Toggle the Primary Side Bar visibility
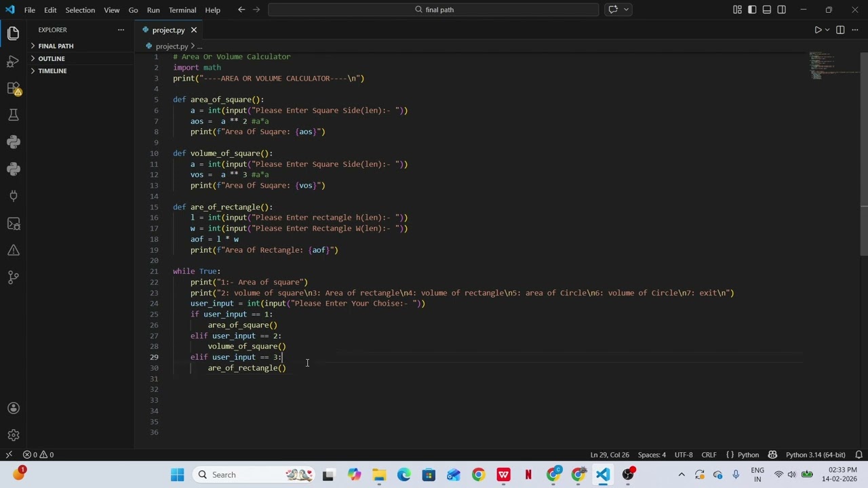 (752, 9)
